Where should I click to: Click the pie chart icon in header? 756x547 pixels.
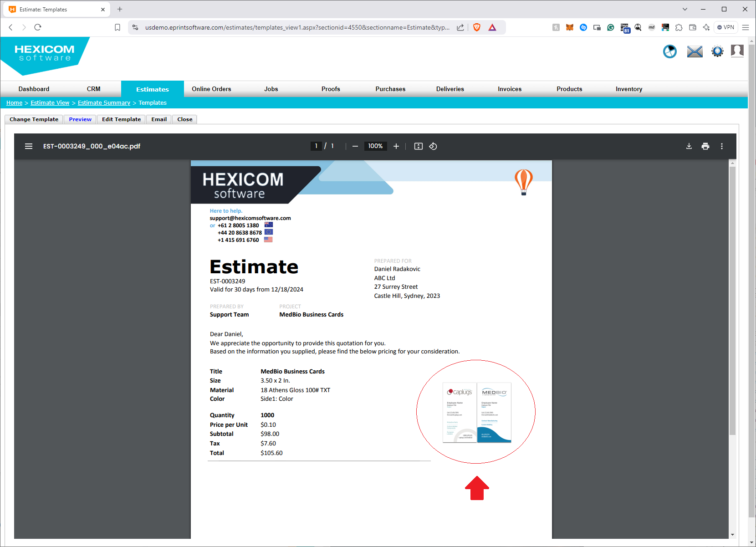click(670, 51)
